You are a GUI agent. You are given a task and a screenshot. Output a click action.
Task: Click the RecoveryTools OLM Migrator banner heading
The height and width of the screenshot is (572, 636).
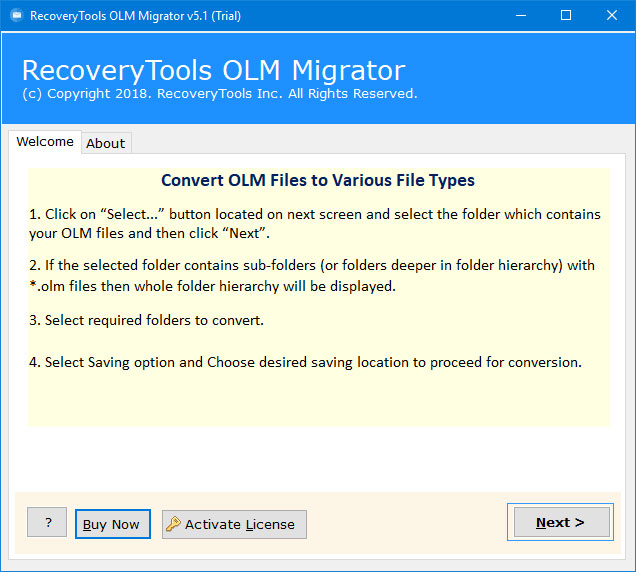pos(214,70)
